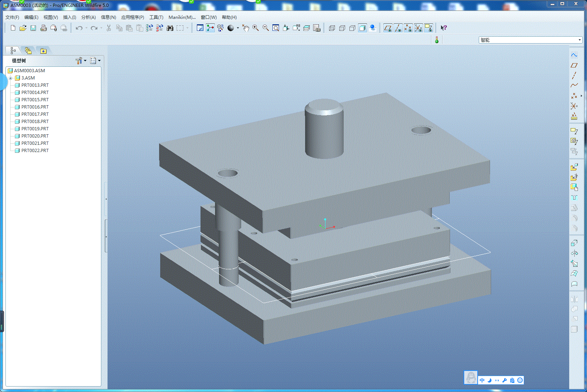Open the smart selection filter dropdown
This screenshot has height=392, width=587.
click(x=579, y=40)
